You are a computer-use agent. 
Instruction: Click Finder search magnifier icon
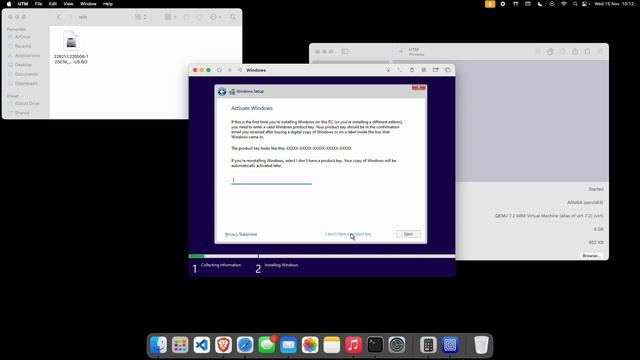point(233,17)
